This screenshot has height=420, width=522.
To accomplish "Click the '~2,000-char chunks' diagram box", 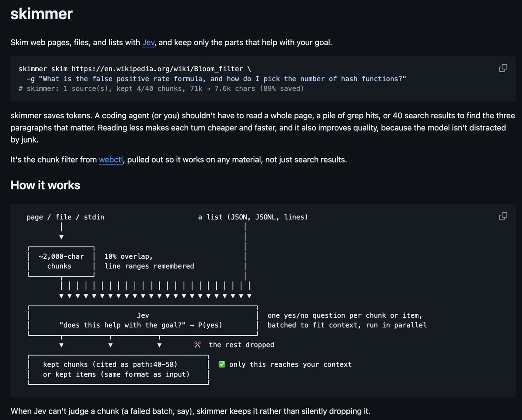I will [x=61, y=261].
